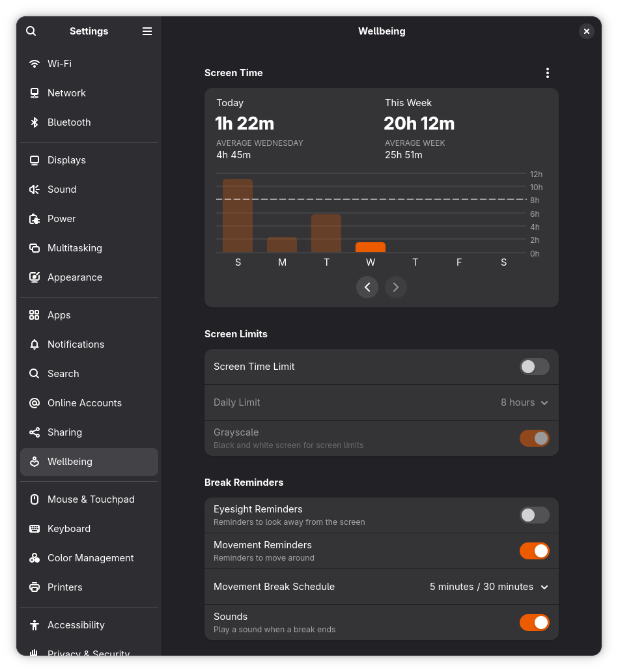This screenshot has height=672, width=618.
Task: Select Wednesday's highlighted usage bar
Action: pos(371,247)
